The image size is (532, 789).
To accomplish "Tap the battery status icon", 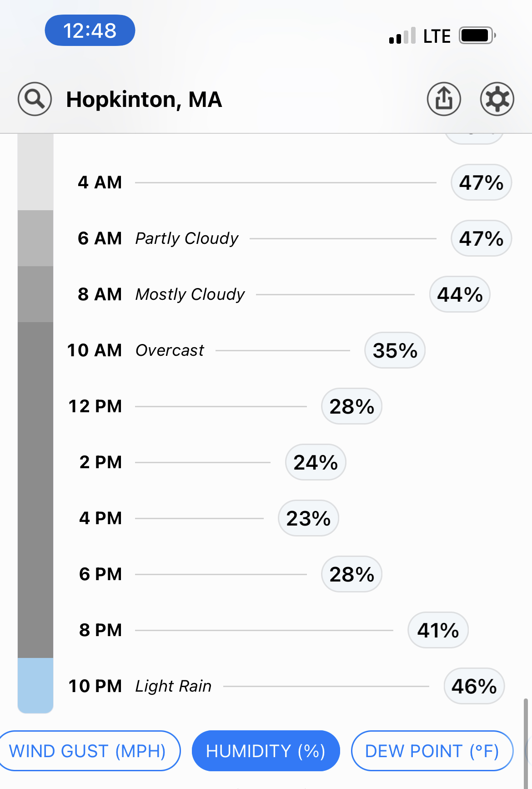I will (x=477, y=35).
